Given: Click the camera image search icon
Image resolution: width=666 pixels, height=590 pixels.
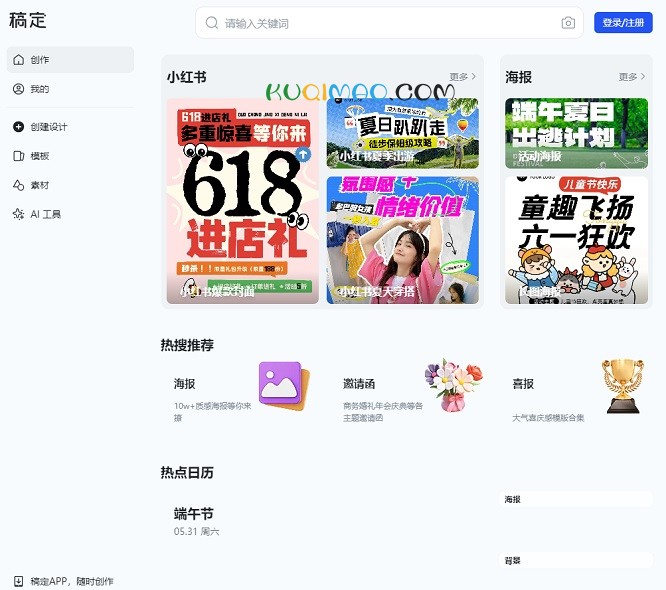Looking at the screenshot, I should click(568, 23).
